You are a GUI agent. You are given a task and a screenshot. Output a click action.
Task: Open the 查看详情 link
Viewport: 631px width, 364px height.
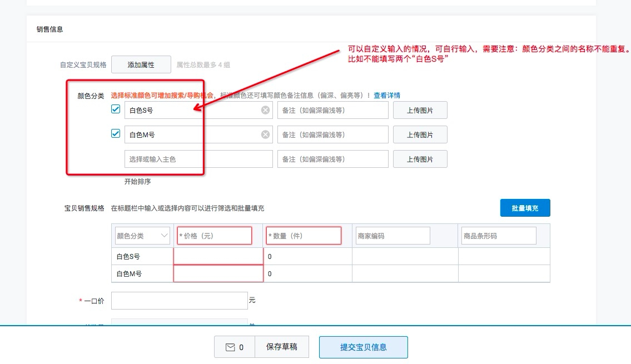(386, 96)
